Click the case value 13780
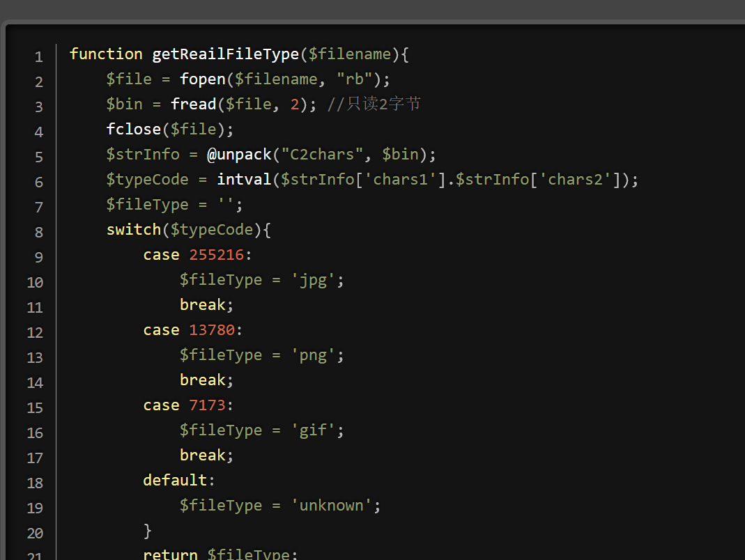The image size is (745, 560). click(x=212, y=330)
